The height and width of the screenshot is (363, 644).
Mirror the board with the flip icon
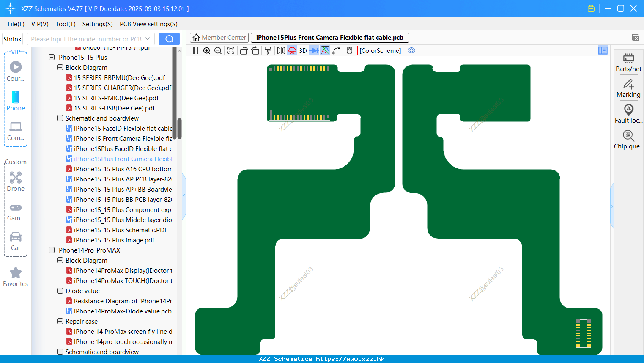281,51
